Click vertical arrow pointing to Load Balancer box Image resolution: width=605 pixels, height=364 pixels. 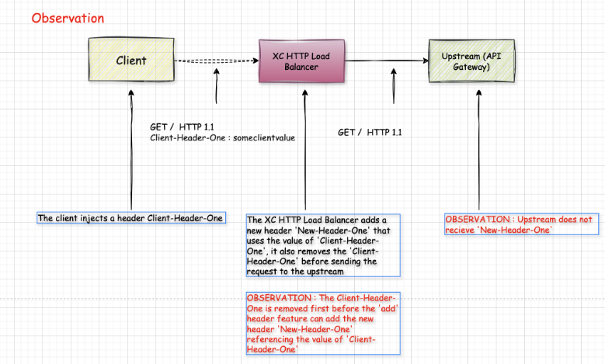[305, 151]
